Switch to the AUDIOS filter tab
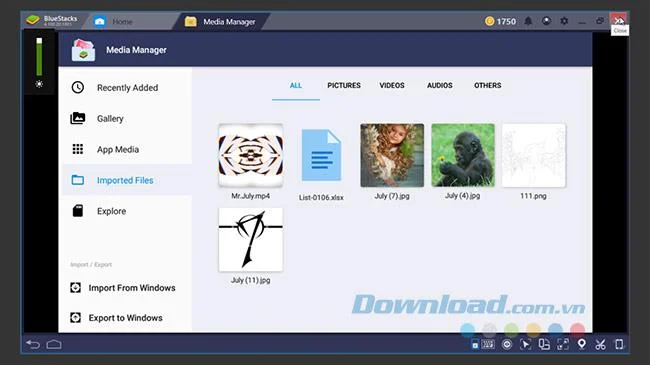 (x=439, y=85)
